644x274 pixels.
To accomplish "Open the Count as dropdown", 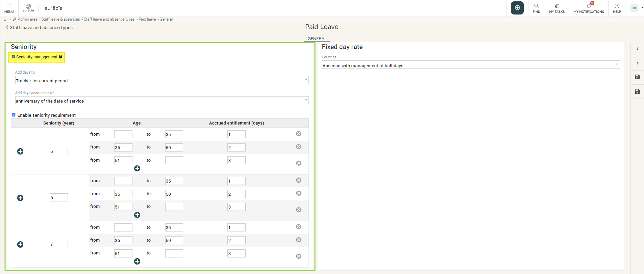I will 470,65.
